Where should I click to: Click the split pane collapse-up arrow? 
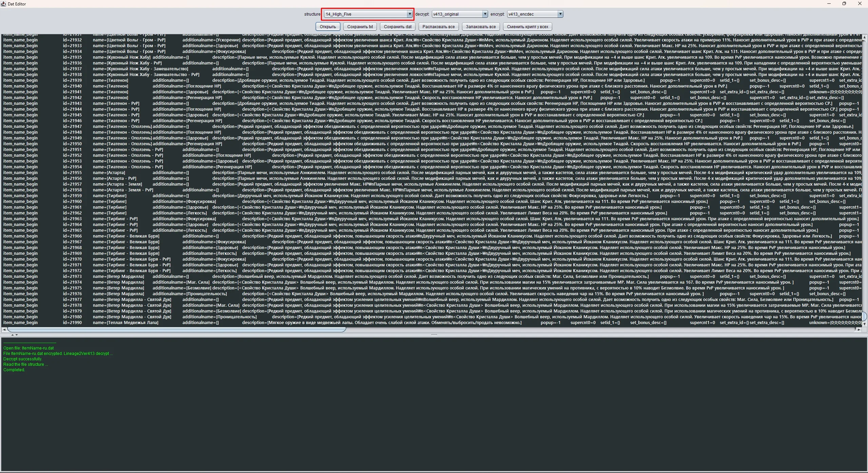point(13,335)
